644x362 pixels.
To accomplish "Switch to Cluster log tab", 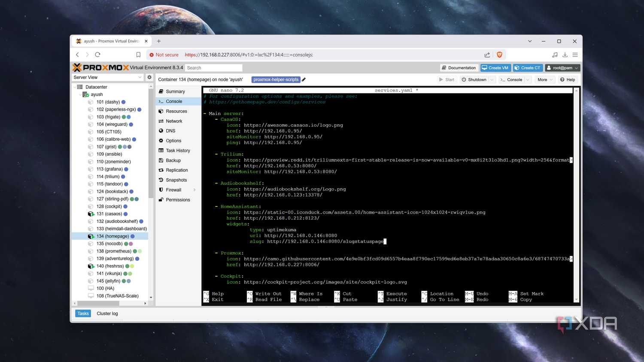I will (x=107, y=314).
